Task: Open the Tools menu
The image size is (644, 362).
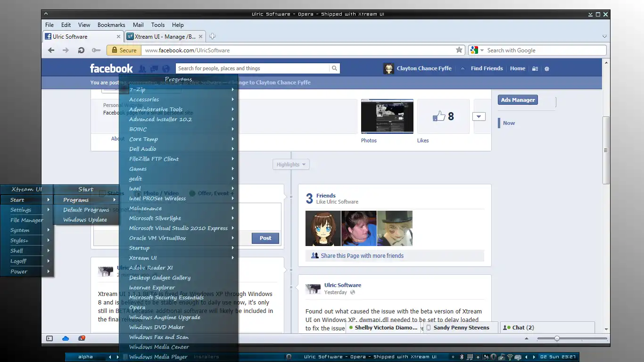Action: coord(158,25)
